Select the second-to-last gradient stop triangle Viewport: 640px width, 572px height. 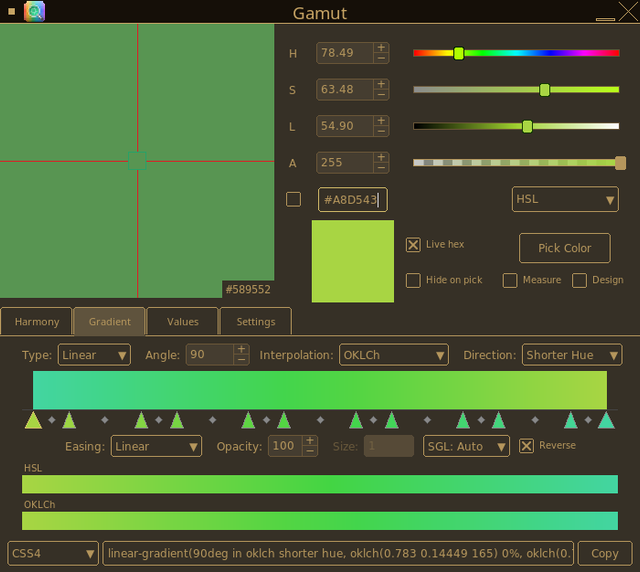pyautogui.click(x=571, y=421)
